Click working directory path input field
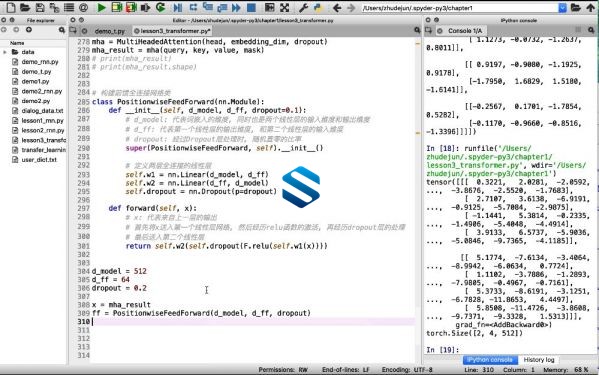 460,8
